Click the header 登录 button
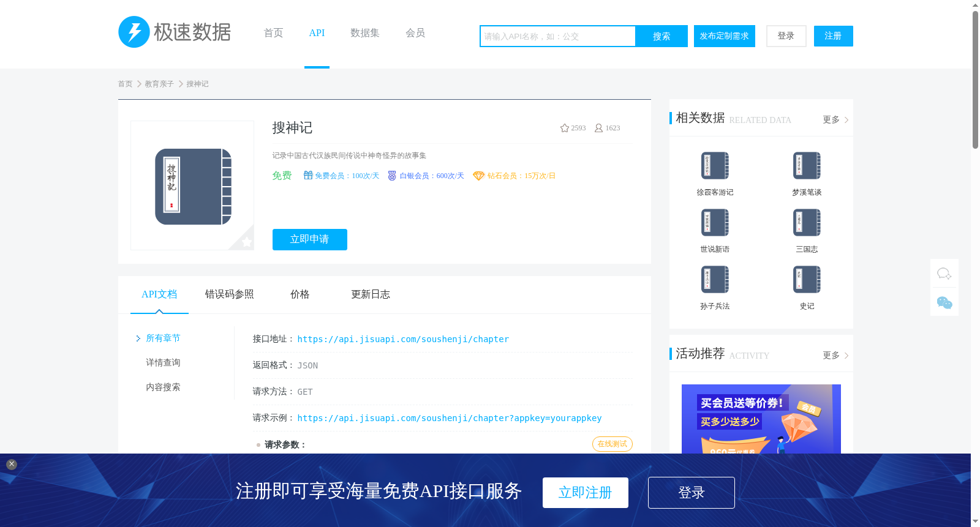The width and height of the screenshot is (980, 527). (786, 36)
